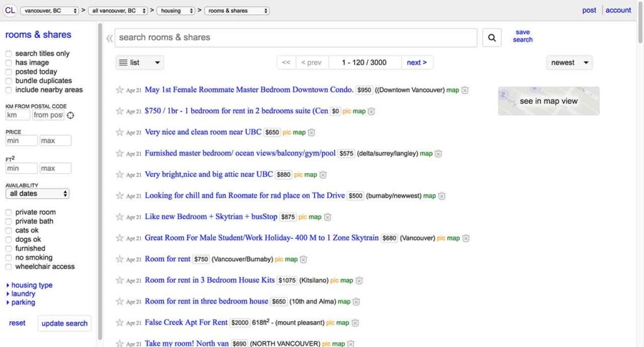Screen dimensions: 644x347
Task: Toggle the 'cats ok' checkbox
Action: (9, 230)
